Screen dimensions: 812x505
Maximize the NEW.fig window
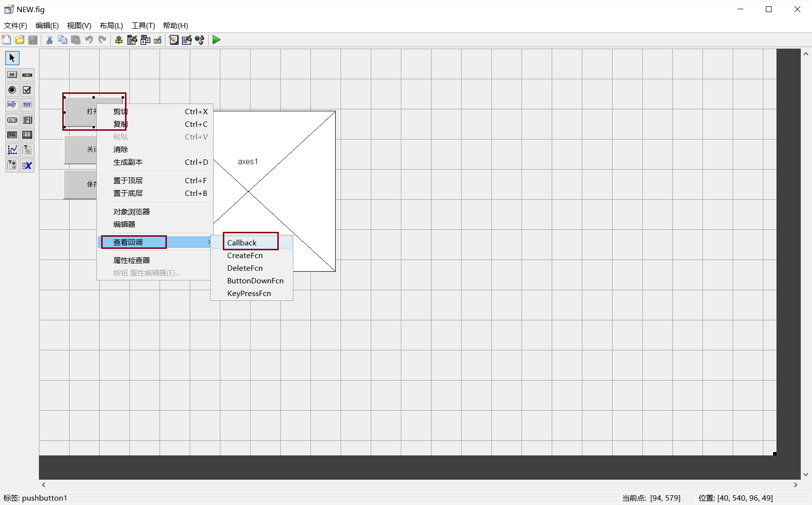pos(769,9)
